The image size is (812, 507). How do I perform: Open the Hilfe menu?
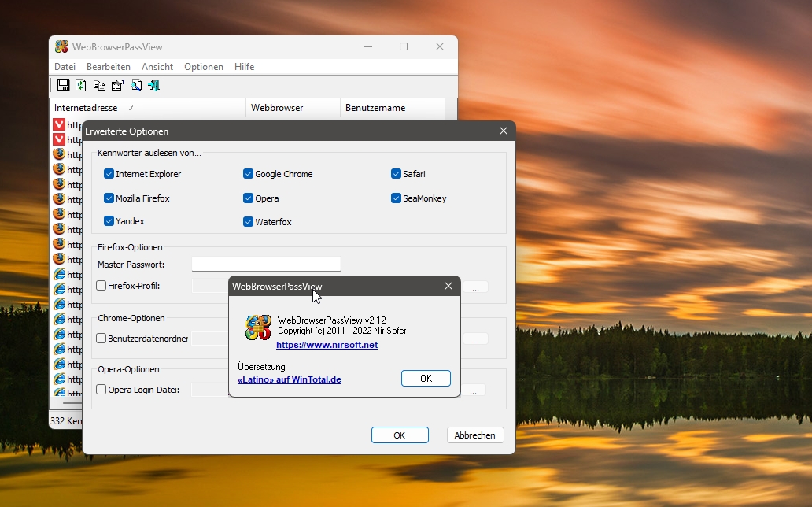pyautogui.click(x=244, y=66)
